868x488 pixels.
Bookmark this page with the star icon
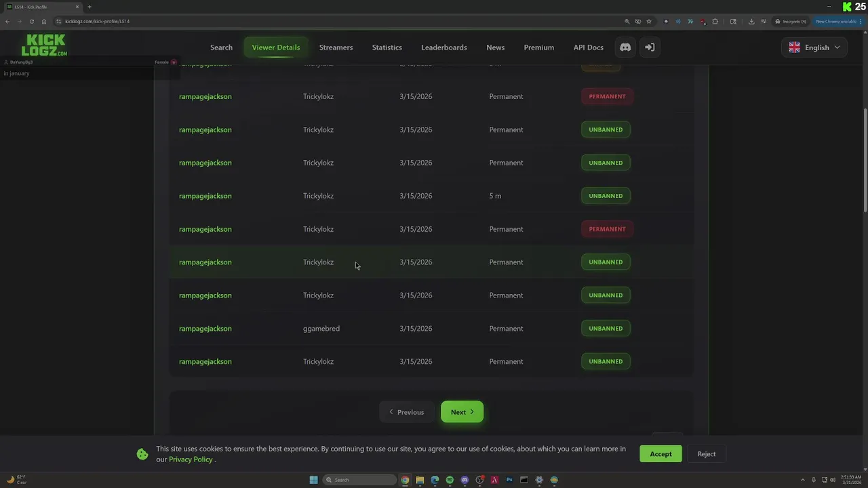[x=648, y=21]
